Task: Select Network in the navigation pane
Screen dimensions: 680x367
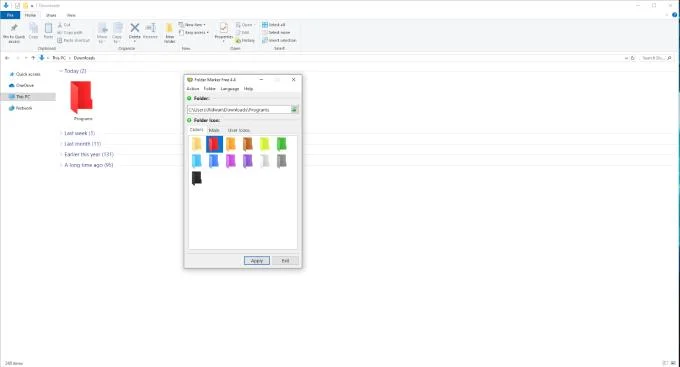Action: (x=24, y=108)
